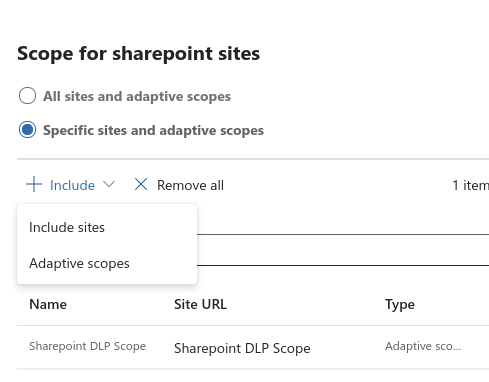This screenshot has width=489, height=382.
Task: Select All sites and adaptive scopes radio
Action: (27, 96)
